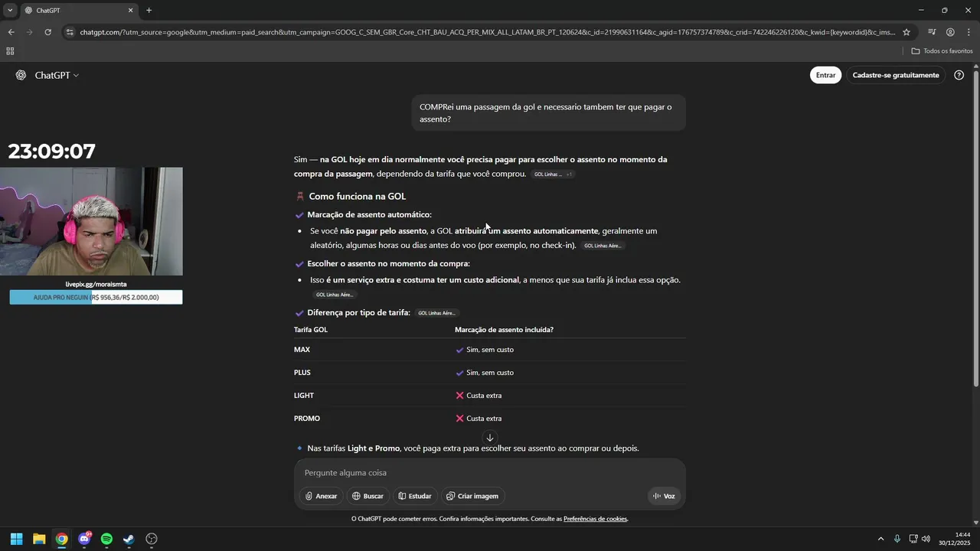Close the ChatGPT tab

point(130,11)
